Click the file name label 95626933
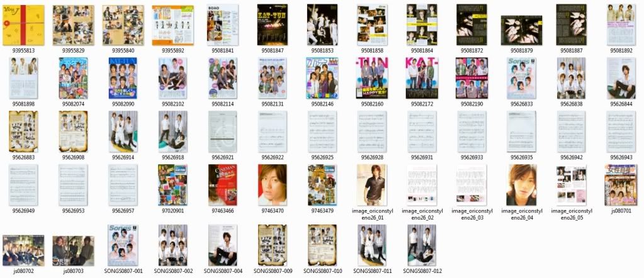This screenshot has height=278, width=644. pyautogui.click(x=472, y=157)
